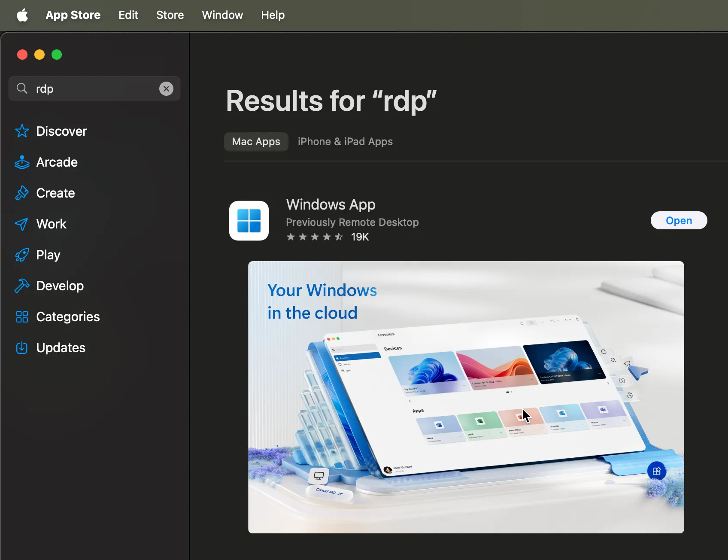Viewport: 728px width, 560px height.
Task: Clear the rdp search text
Action: [x=167, y=88]
